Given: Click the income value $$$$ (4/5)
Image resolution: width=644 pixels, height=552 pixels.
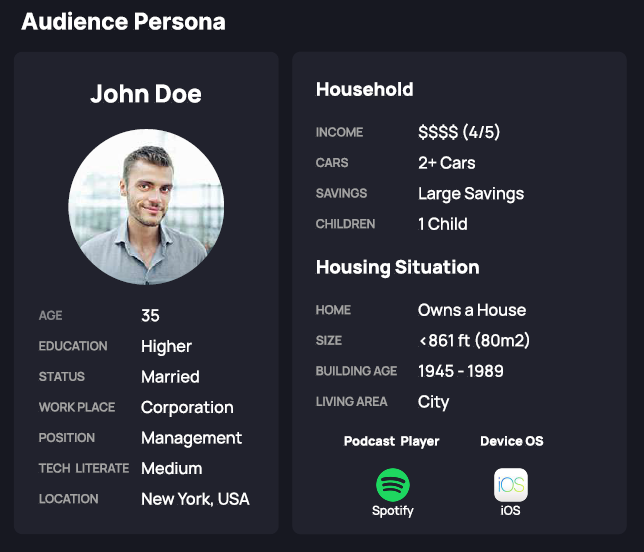Looking at the screenshot, I should 459,132.
